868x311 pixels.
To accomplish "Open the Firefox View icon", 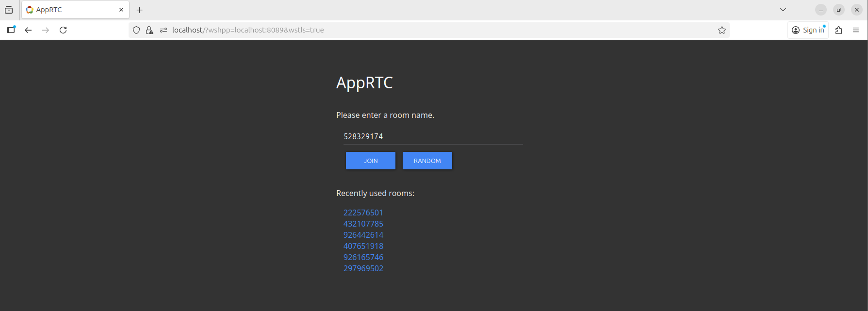I will [9, 10].
